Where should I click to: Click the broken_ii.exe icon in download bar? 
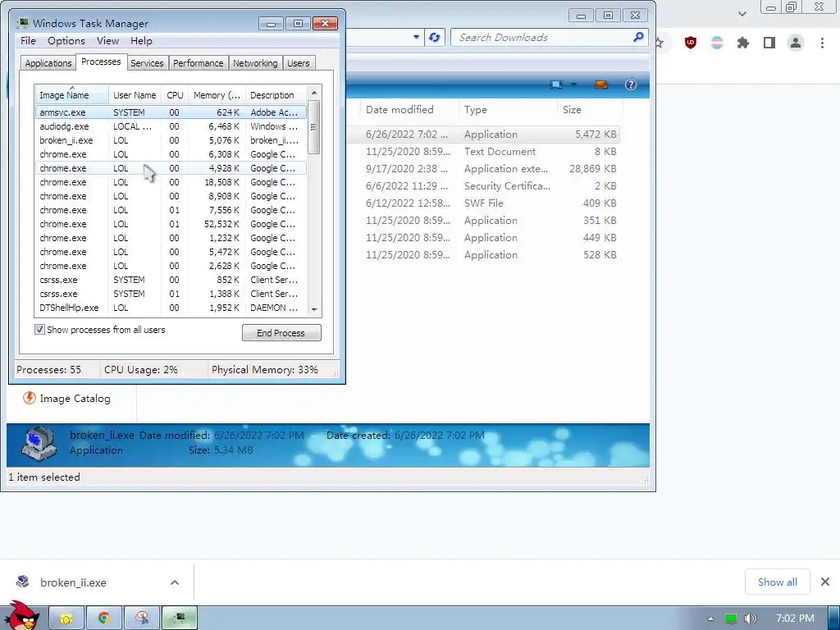22,582
